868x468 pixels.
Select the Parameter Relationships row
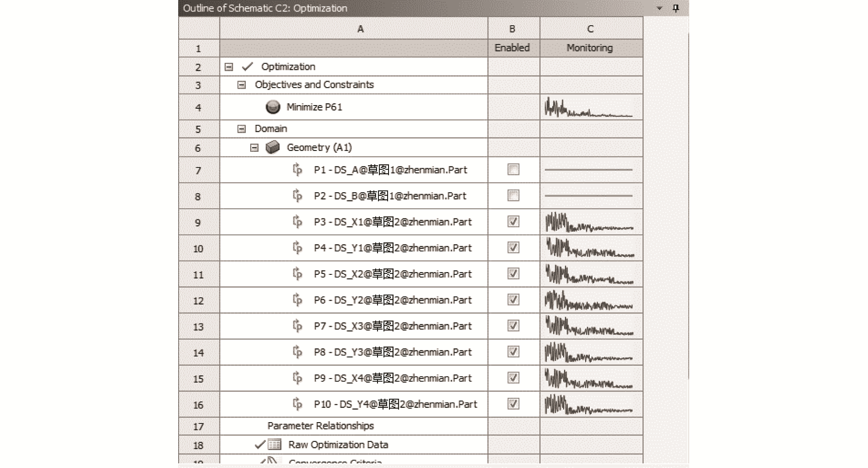[x=321, y=426]
